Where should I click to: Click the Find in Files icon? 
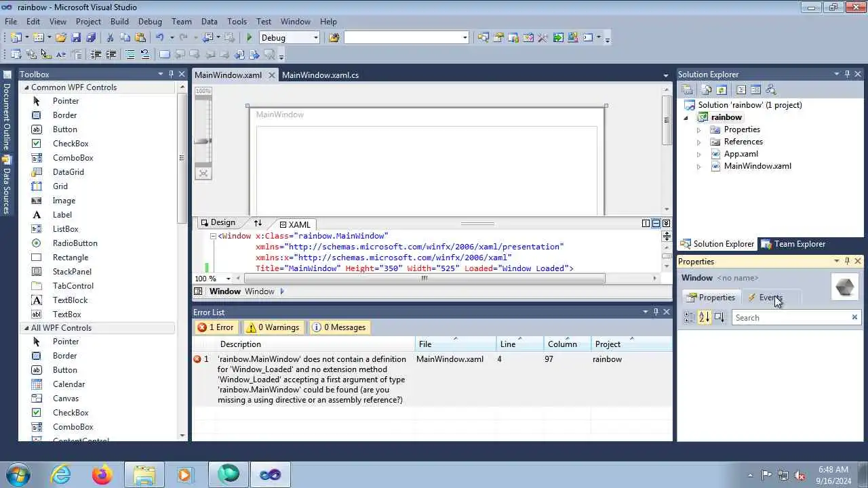pyautogui.click(x=334, y=38)
